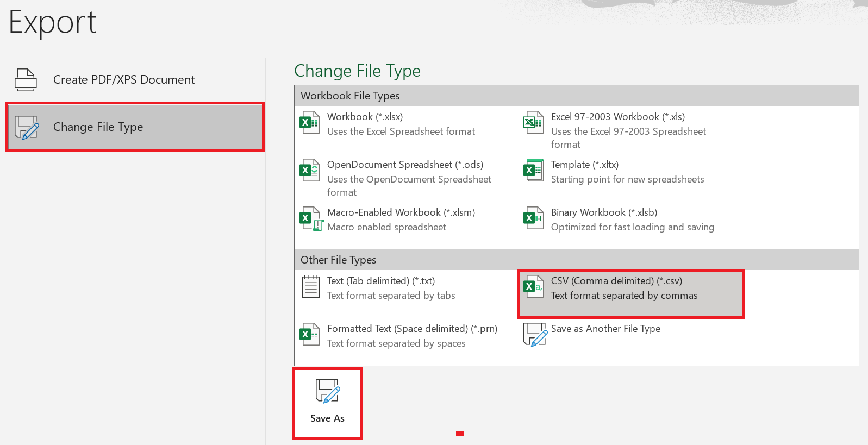The height and width of the screenshot is (445, 868).
Task: Select Change File Type in left pane
Action: 98,127
